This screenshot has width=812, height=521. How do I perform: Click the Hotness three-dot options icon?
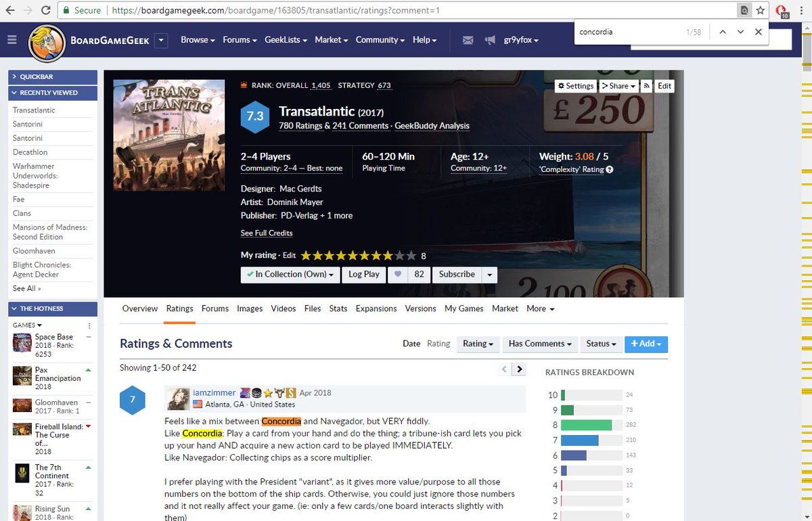coord(89,325)
